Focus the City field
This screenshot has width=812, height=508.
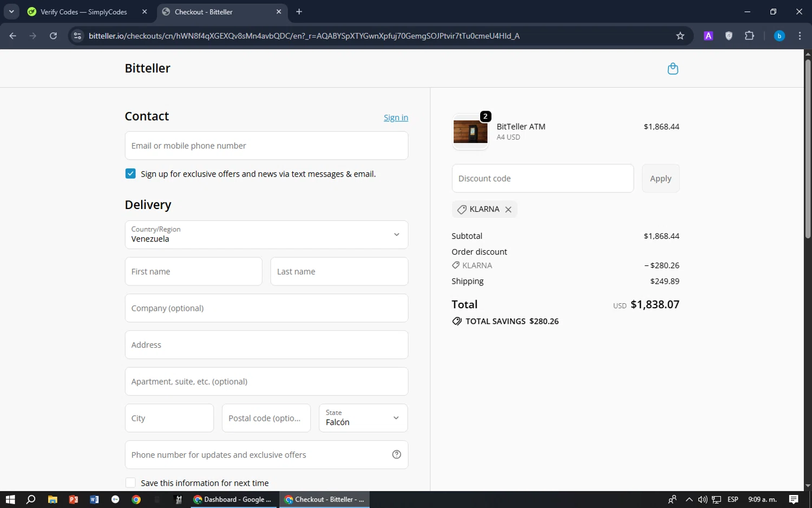pyautogui.click(x=169, y=418)
